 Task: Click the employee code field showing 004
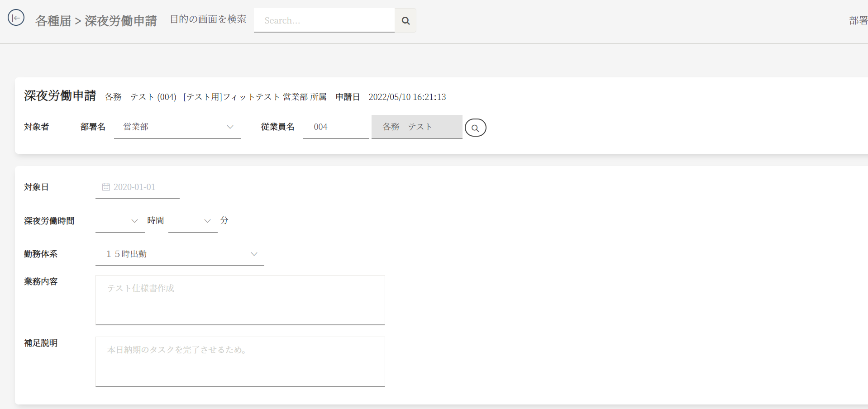pos(335,127)
